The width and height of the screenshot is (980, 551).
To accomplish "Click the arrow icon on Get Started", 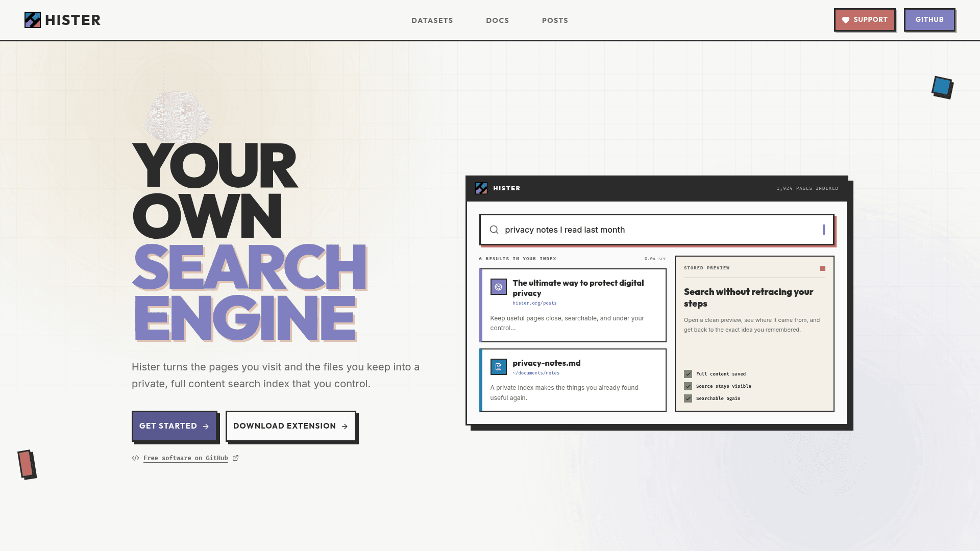I will tap(206, 427).
